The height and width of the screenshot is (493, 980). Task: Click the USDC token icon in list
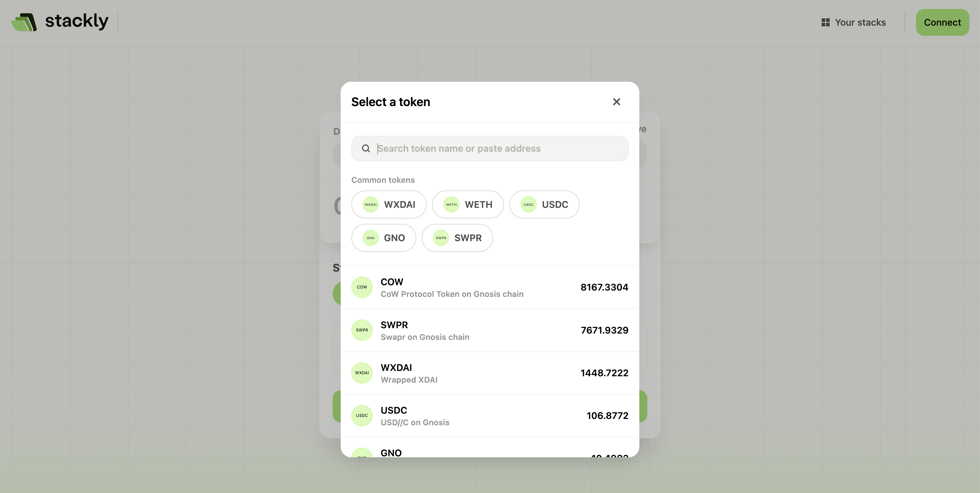pos(362,415)
